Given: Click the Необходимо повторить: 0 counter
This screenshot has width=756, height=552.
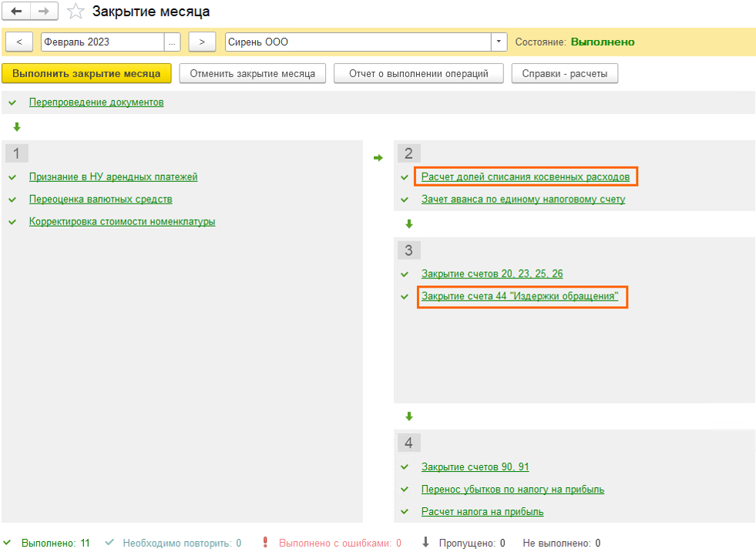Looking at the screenshot, I should click(x=182, y=544).
